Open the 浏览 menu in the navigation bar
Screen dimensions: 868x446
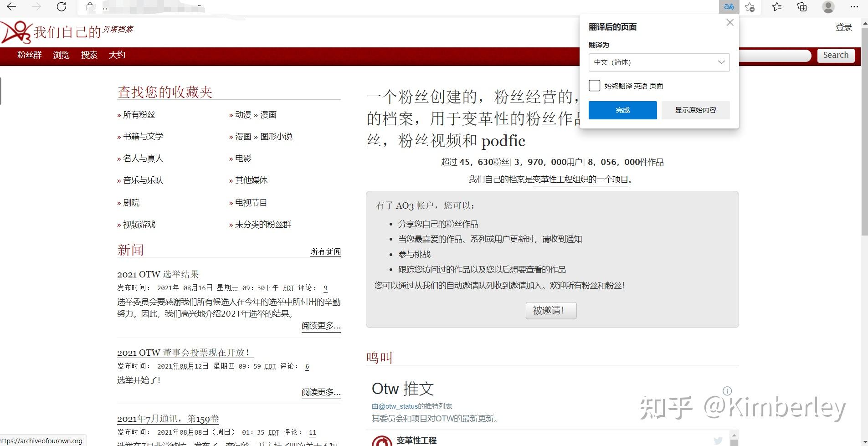61,55
